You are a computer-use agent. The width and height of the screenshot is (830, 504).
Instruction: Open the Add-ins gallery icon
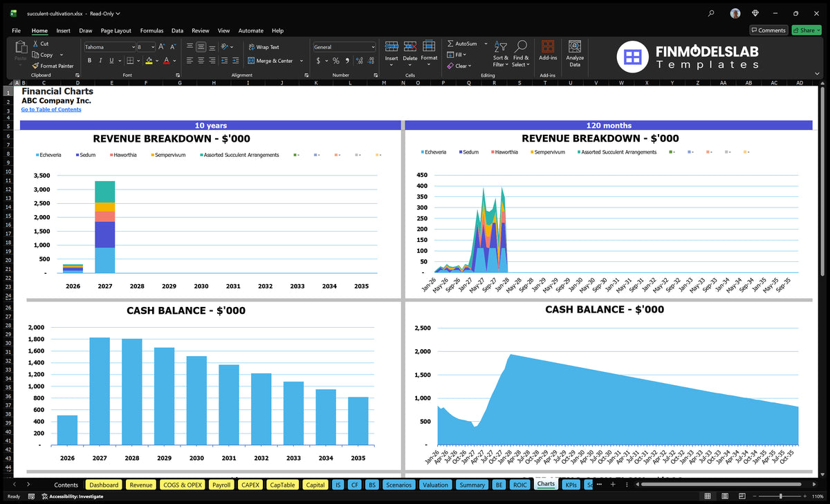pyautogui.click(x=548, y=46)
